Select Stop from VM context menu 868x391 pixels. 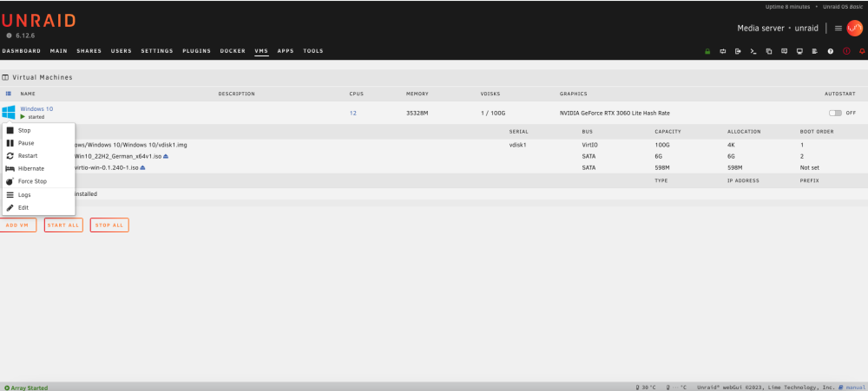[x=39, y=131]
